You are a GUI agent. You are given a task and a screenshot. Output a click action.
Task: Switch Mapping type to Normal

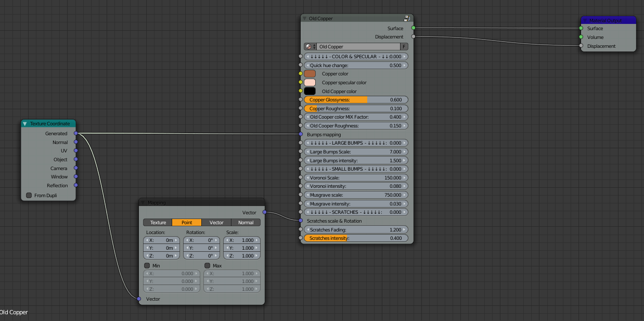pos(246,223)
